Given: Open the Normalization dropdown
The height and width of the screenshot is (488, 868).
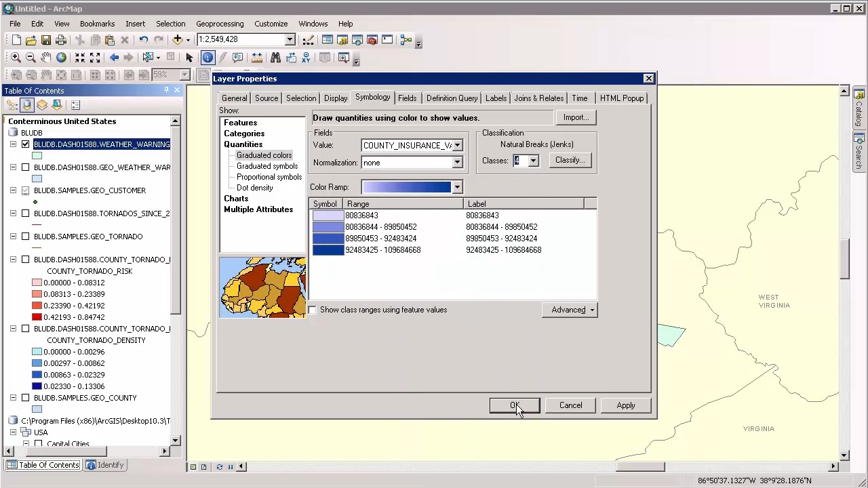Looking at the screenshot, I should [x=457, y=163].
